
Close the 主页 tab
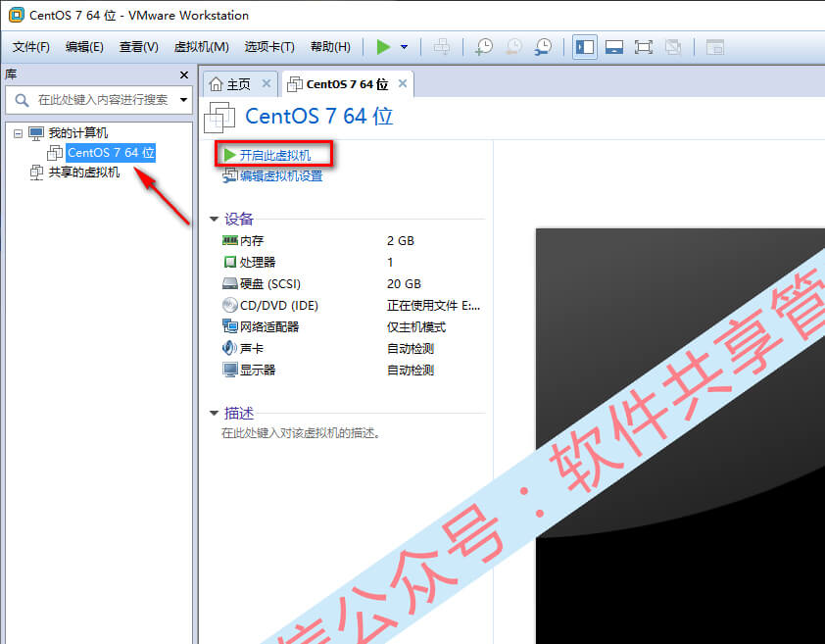point(267,83)
